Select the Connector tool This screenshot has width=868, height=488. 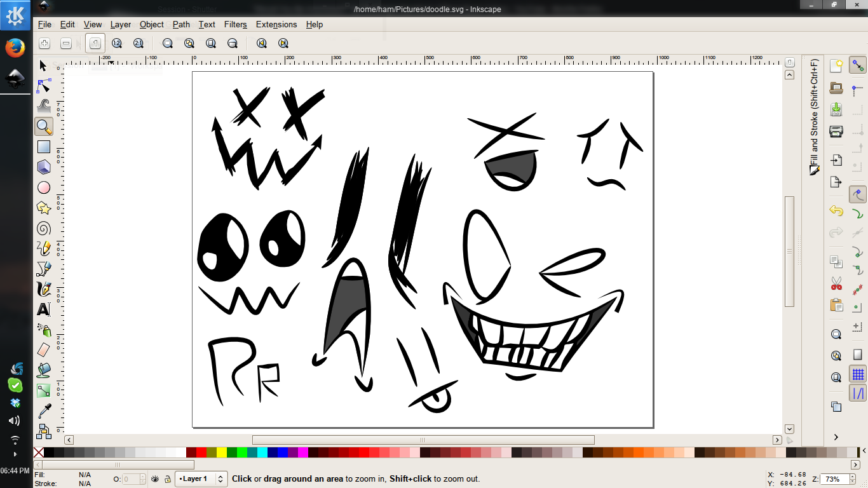coord(43,431)
